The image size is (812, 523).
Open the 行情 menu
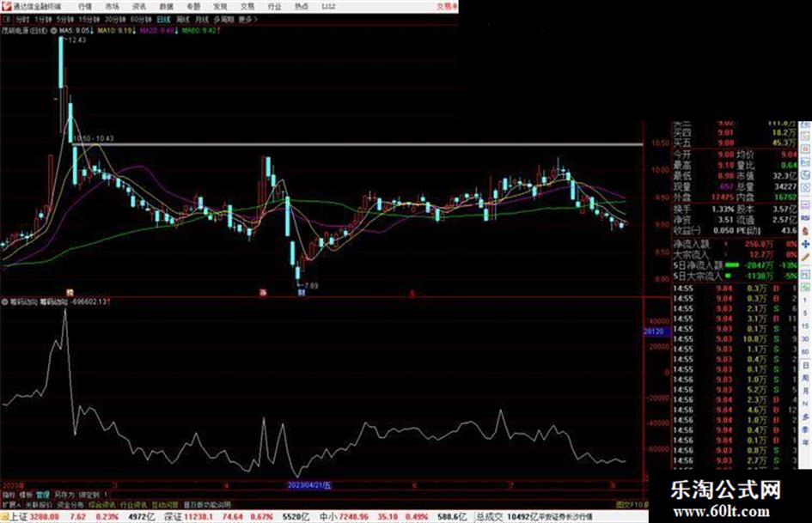click(x=85, y=6)
